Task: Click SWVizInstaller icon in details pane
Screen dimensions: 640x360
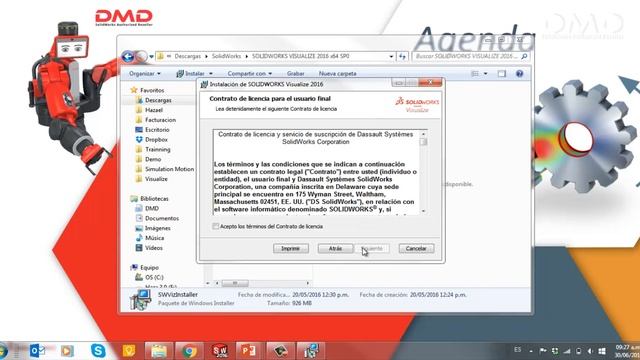Action: [140, 299]
